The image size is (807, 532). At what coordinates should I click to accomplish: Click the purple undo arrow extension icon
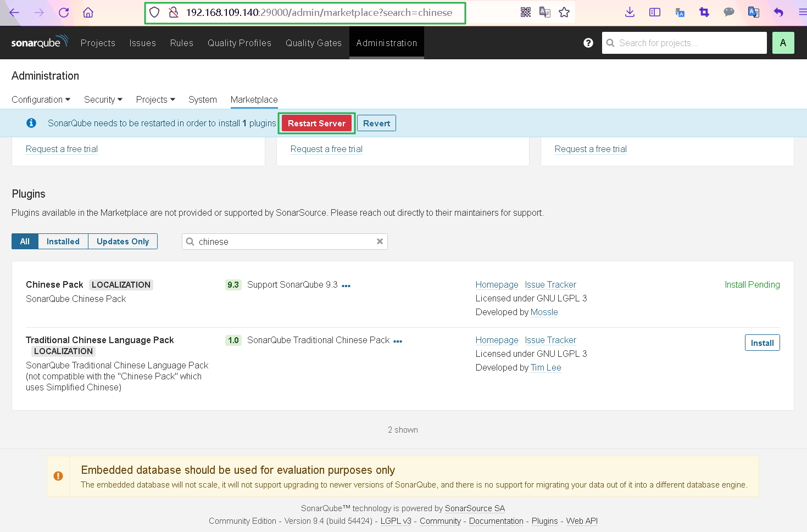(778, 12)
